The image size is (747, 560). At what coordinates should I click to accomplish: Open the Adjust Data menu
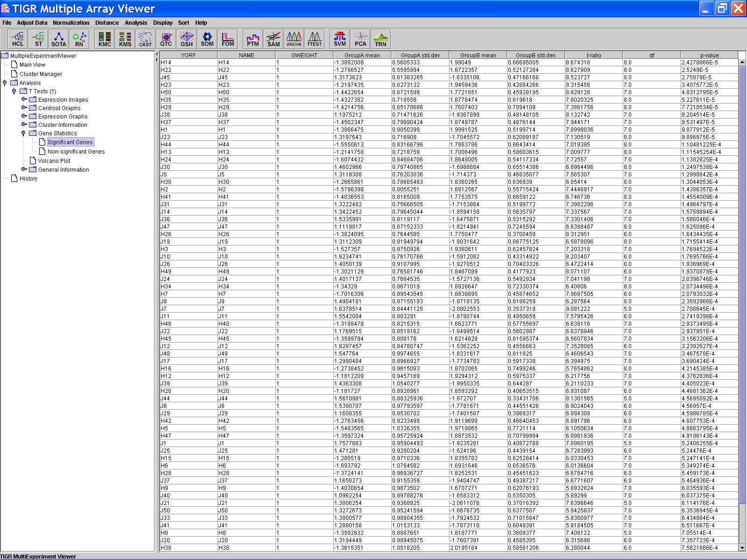(x=32, y=22)
